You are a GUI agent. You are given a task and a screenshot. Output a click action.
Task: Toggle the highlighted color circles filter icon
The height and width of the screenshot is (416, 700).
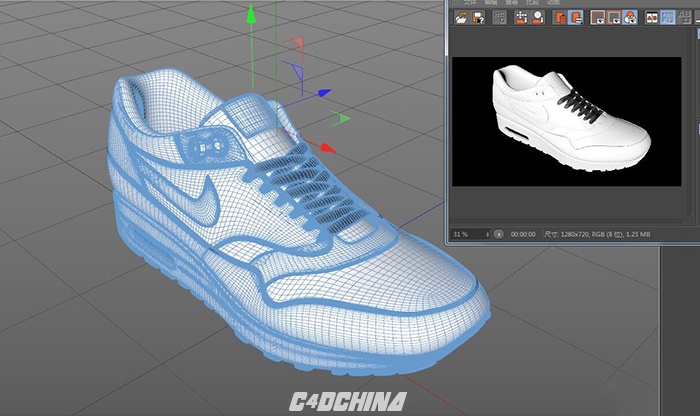630,17
